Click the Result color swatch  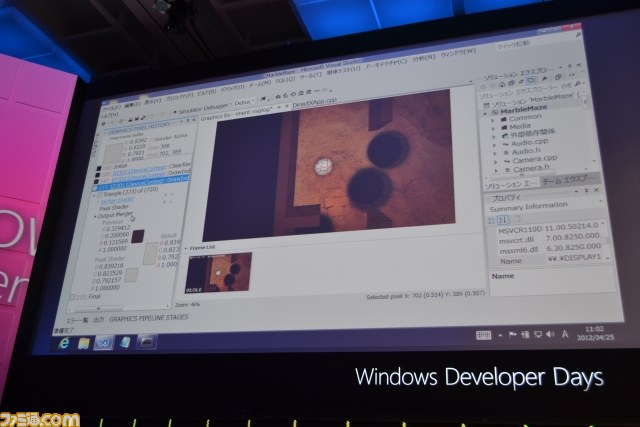[x=150, y=253]
